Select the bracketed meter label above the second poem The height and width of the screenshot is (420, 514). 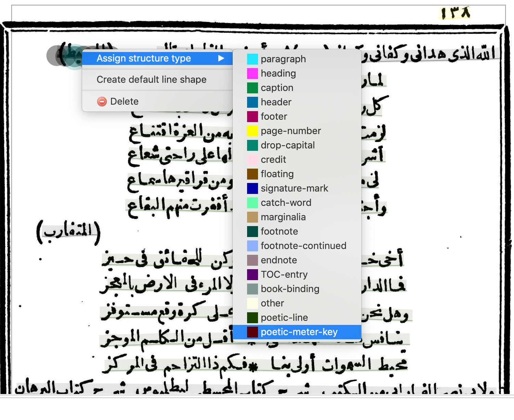click(68, 233)
